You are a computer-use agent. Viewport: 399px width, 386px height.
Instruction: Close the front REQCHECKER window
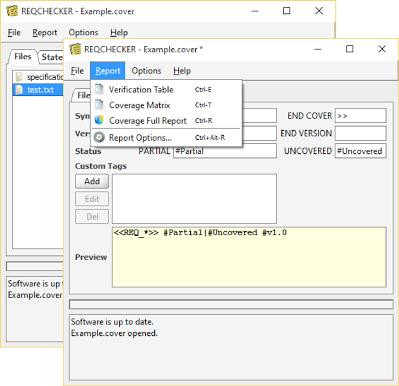pyautogui.click(x=382, y=49)
